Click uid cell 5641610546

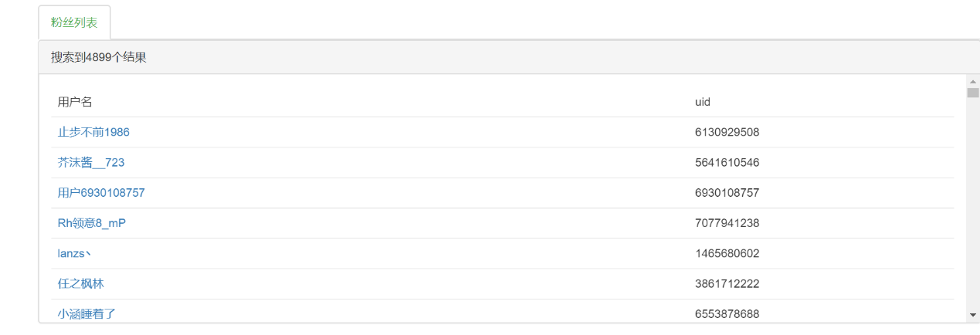727,162
